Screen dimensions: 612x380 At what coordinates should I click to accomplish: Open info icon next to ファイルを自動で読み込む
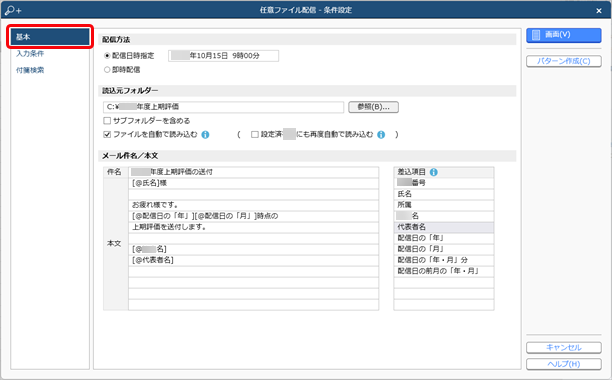[205, 135]
